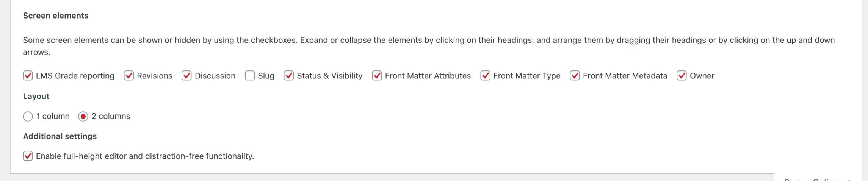The image size is (868, 181).
Task: Uncheck the Revisions checkbox
Action: [x=129, y=76]
